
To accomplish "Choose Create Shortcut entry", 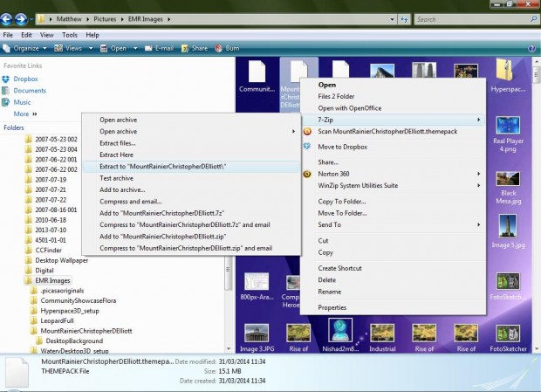I will (x=393, y=268).
